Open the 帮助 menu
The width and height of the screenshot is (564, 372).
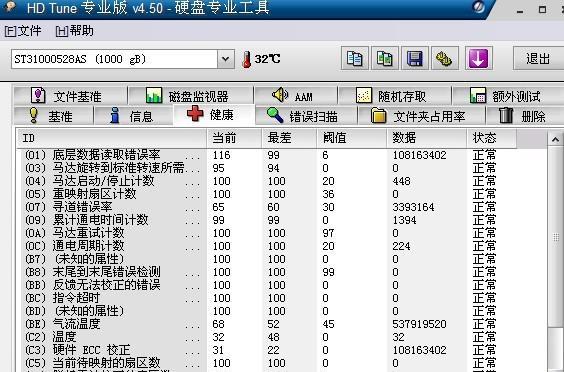75,31
